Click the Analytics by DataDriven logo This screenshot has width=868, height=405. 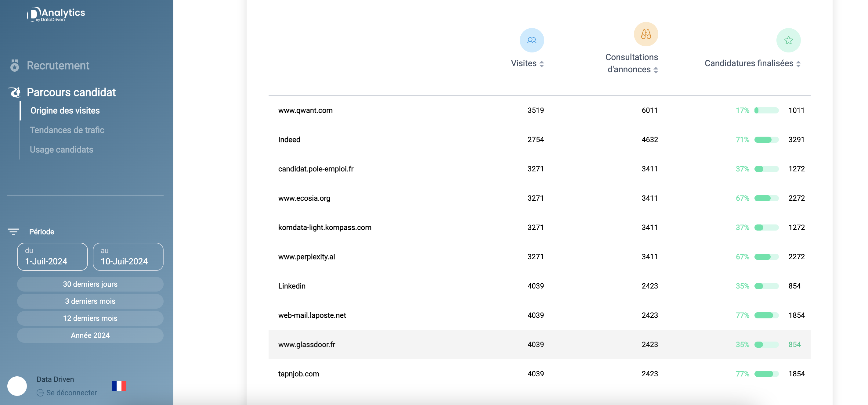[56, 14]
